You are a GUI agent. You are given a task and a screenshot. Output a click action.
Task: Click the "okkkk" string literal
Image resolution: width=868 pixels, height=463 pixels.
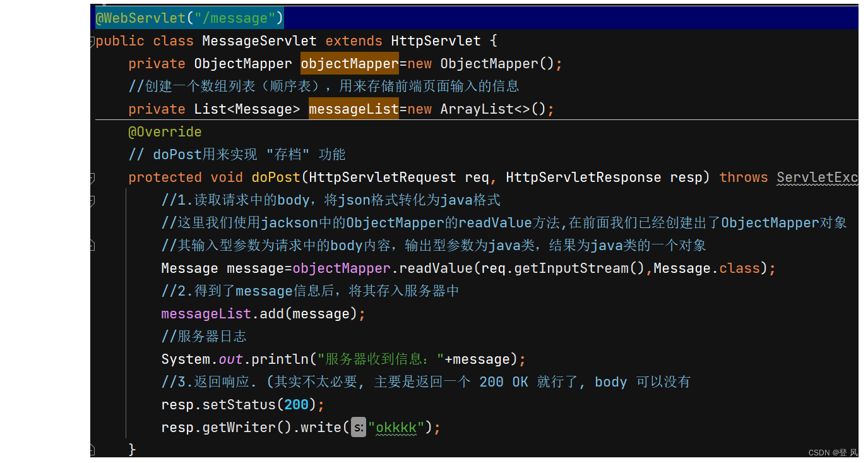point(396,428)
